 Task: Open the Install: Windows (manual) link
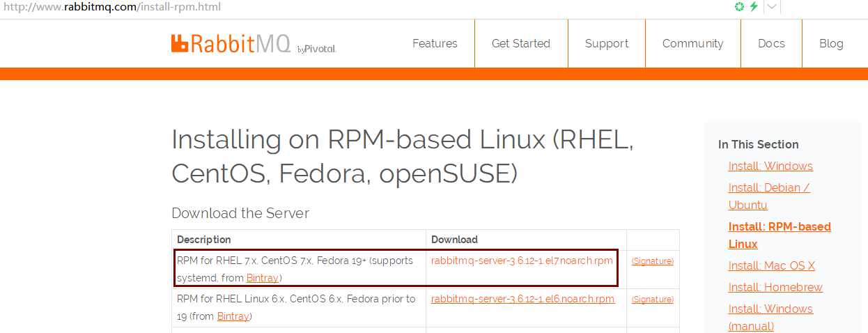pyautogui.click(x=770, y=317)
